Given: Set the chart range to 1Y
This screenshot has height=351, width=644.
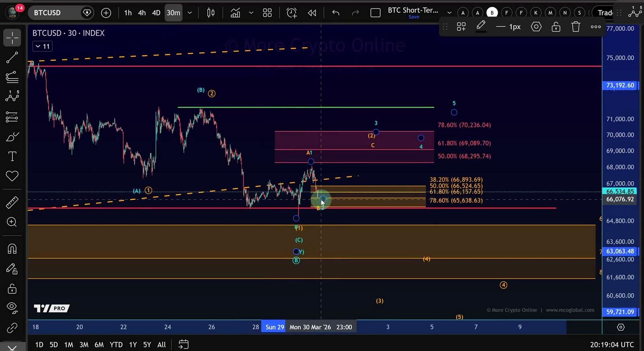Looking at the screenshot, I should coord(133,345).
